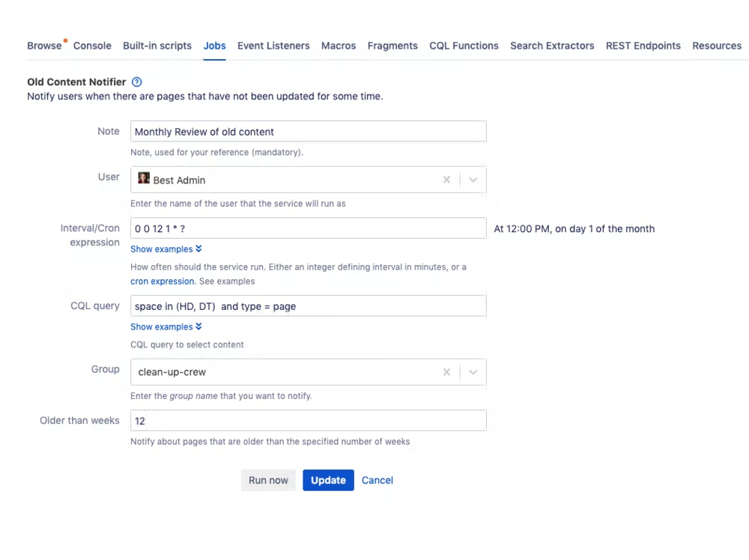Open the cron expression documentation link
The width and height of the screenshot is (749, 560).
point(162,281)
